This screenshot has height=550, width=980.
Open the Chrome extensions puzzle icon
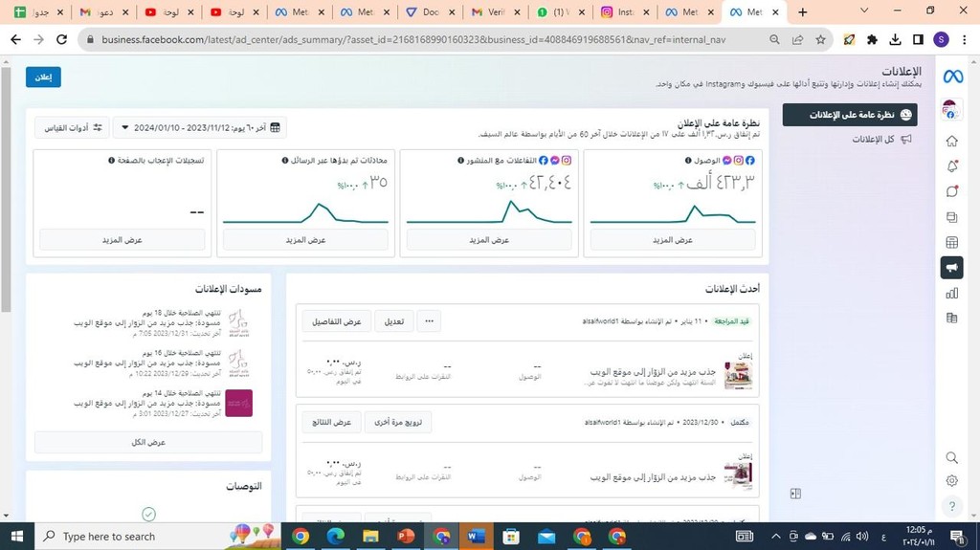click(x=872, y=39)
